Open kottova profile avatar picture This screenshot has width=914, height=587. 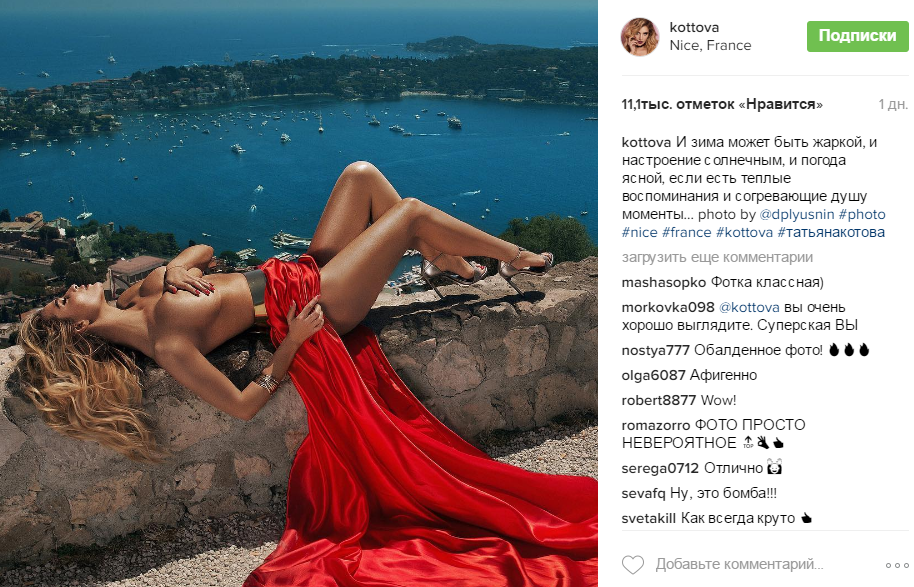[640, 37]
